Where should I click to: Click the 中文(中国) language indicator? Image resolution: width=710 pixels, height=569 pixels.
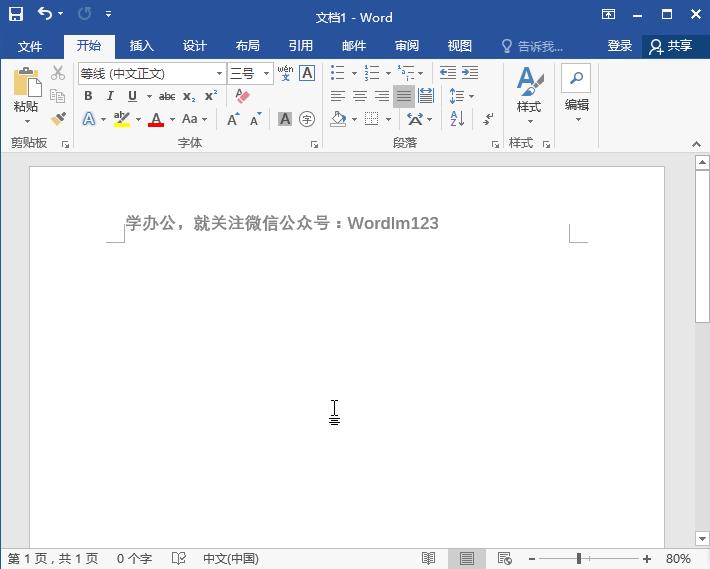231,559
